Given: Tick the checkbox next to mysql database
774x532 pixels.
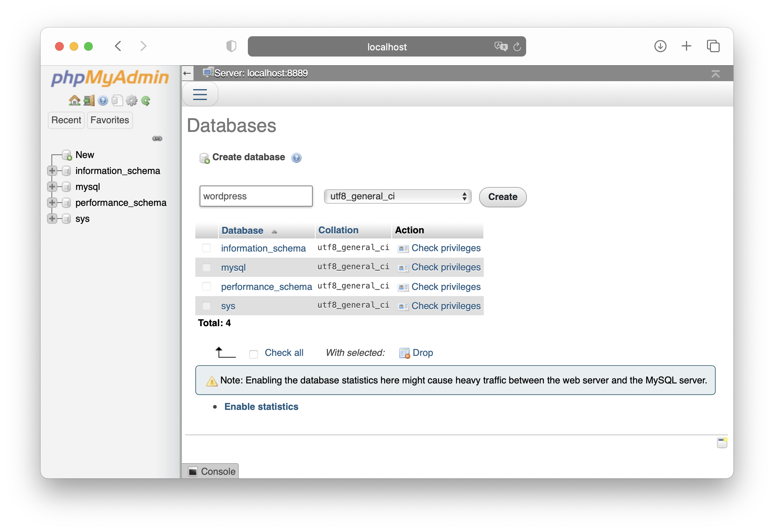Looking at the screenshot, I should [x=207, y=267].
